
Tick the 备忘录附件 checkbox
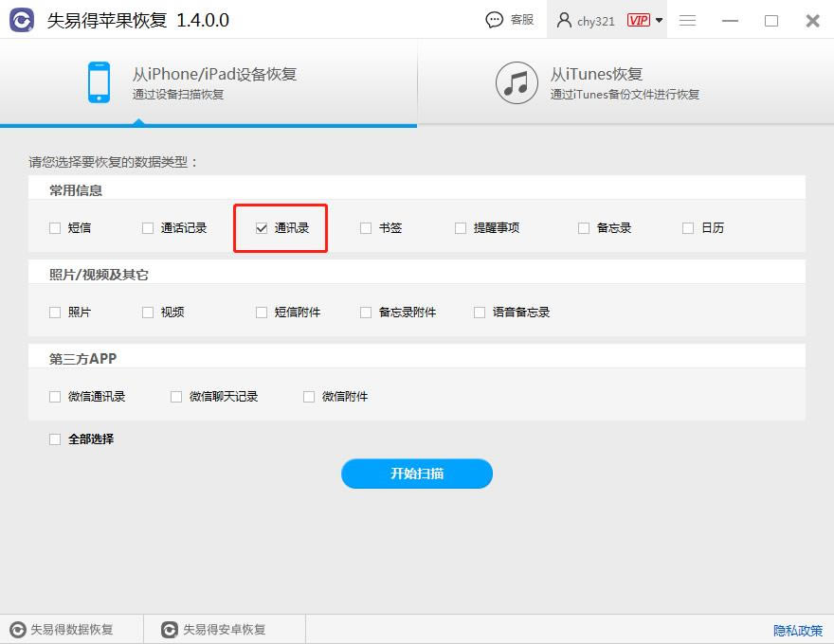point(366,313)
